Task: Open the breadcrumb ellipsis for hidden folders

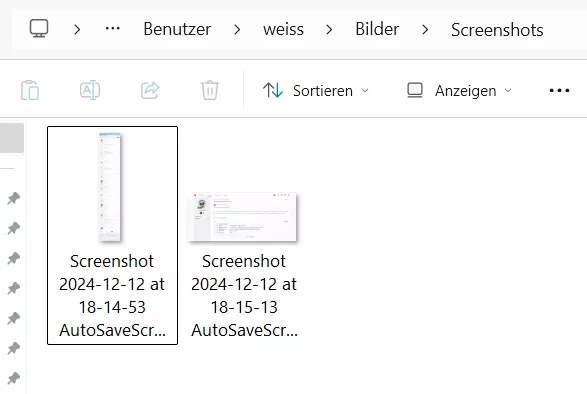Action: coord(113,28)
